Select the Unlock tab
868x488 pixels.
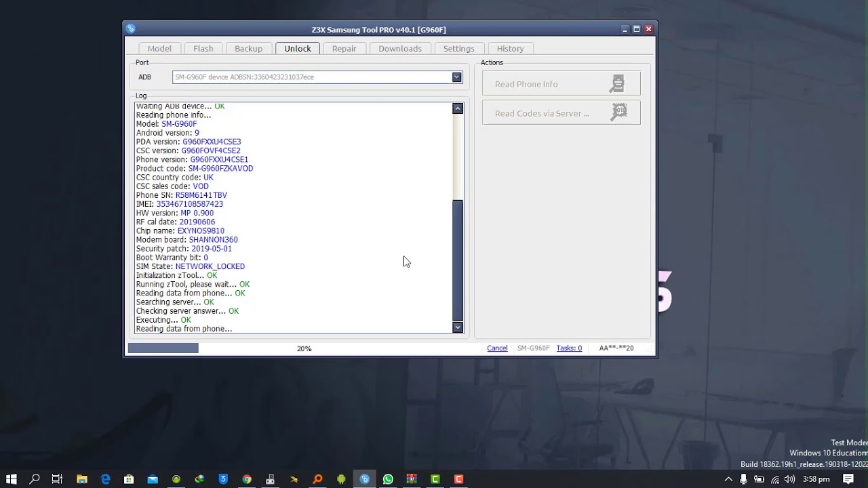tap(298, 48)
